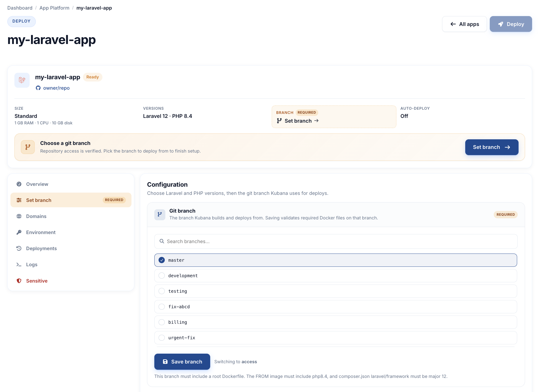Viewport: 540px width, 392px height.
Task: Choose the urgent-fix branch
Action: point(336,338)
